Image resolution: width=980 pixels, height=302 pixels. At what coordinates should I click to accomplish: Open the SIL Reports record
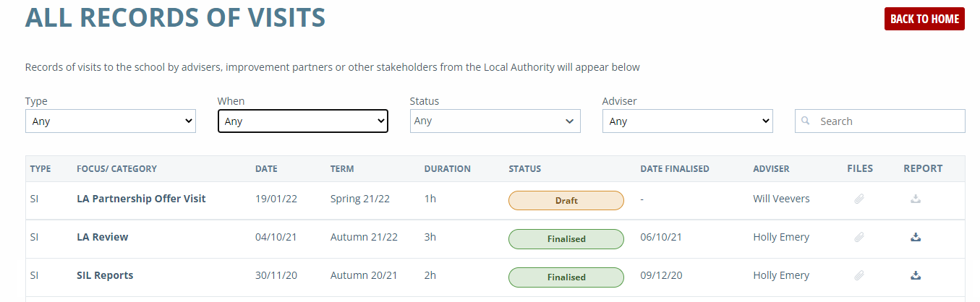click(105, 275)
